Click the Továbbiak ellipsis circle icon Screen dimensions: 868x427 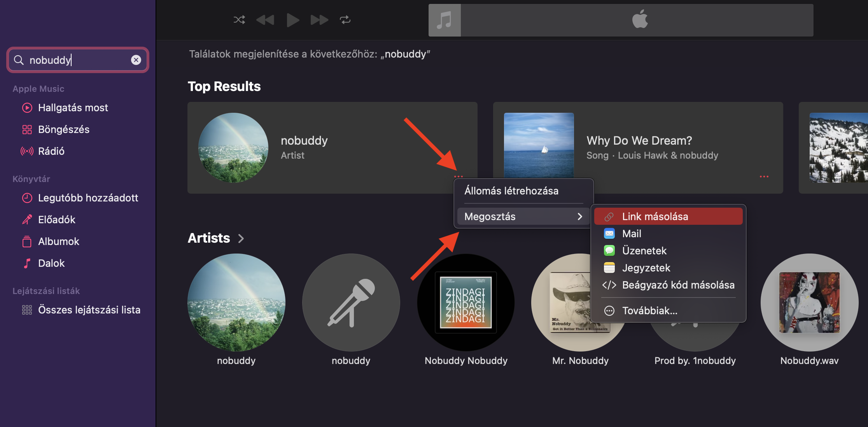[x=609, y=311]
